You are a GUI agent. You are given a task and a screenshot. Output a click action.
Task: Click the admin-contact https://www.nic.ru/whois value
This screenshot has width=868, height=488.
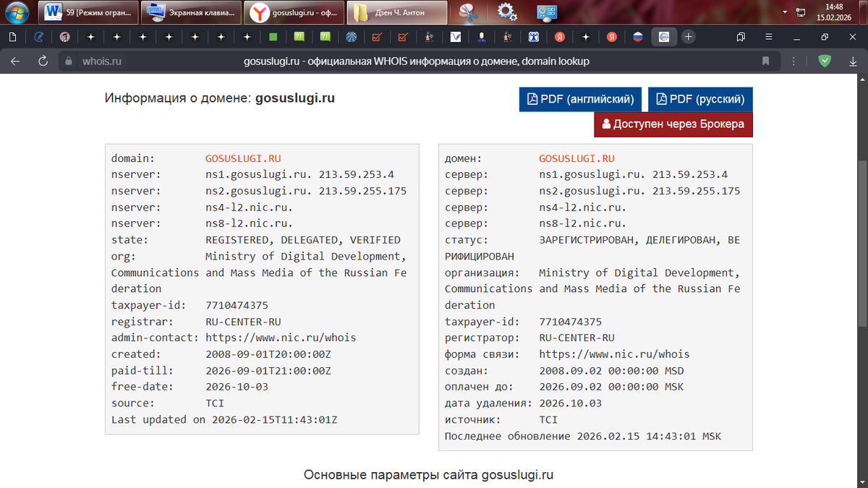281,338
